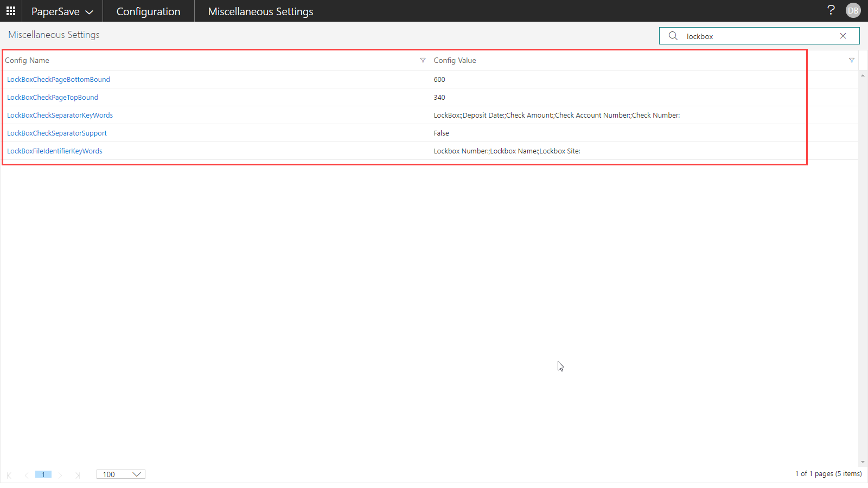
Task: Open the DB user avatar menu
Action: [853, 11]
